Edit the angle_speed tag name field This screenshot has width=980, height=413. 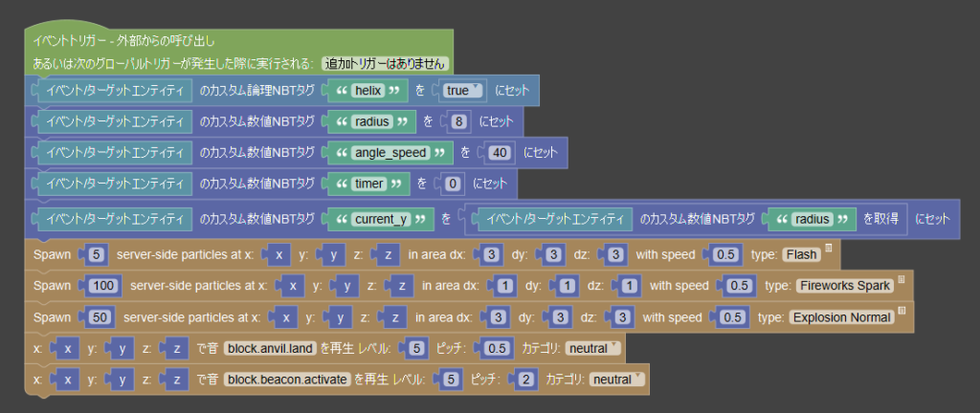pos(388,152)
